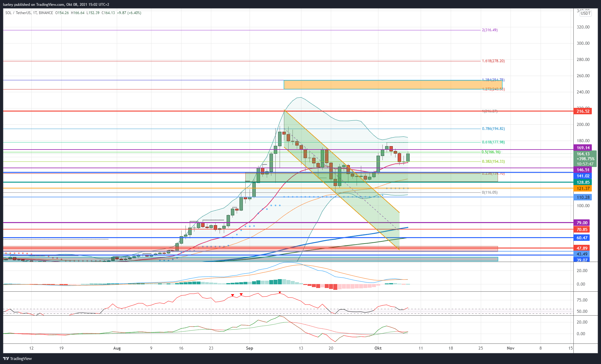
Task: Click the 23 date on time axis
Action: point(211,348)
